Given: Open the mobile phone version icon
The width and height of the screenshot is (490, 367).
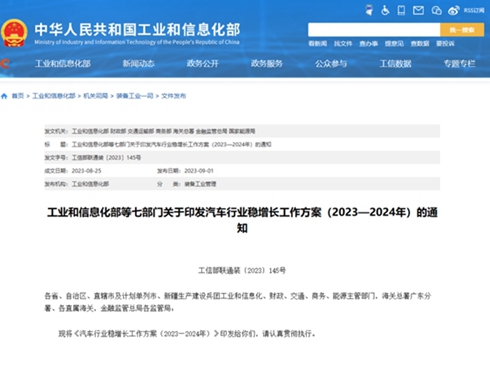Looking at the screenshot, I should [401, 10].
